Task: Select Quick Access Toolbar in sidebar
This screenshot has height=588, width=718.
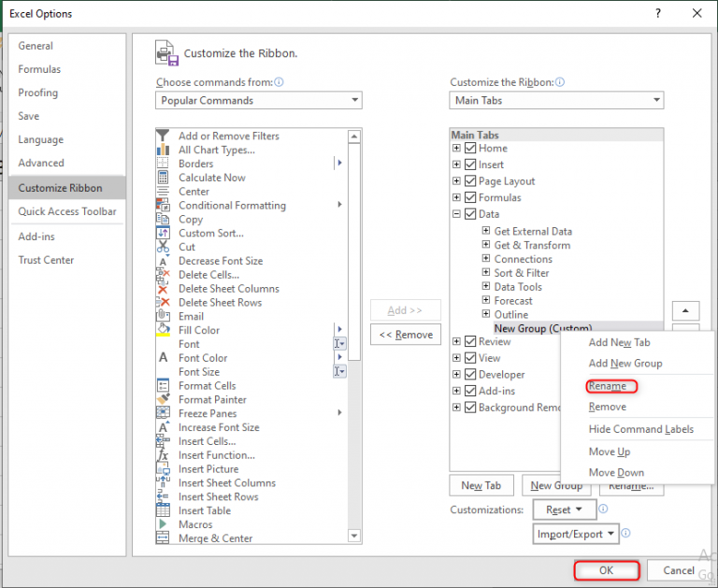Action: pos(67,211)
